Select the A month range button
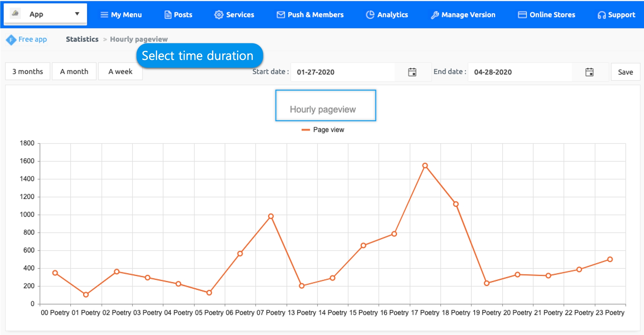This screenshot has width=644, height=335. [x=74, y=72]
